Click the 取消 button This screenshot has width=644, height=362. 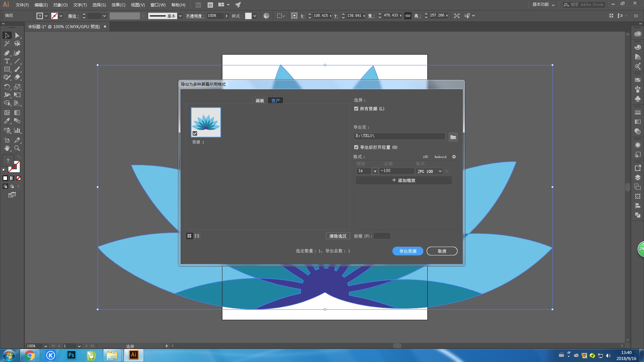pyautogui.click(x=442, y=251)
